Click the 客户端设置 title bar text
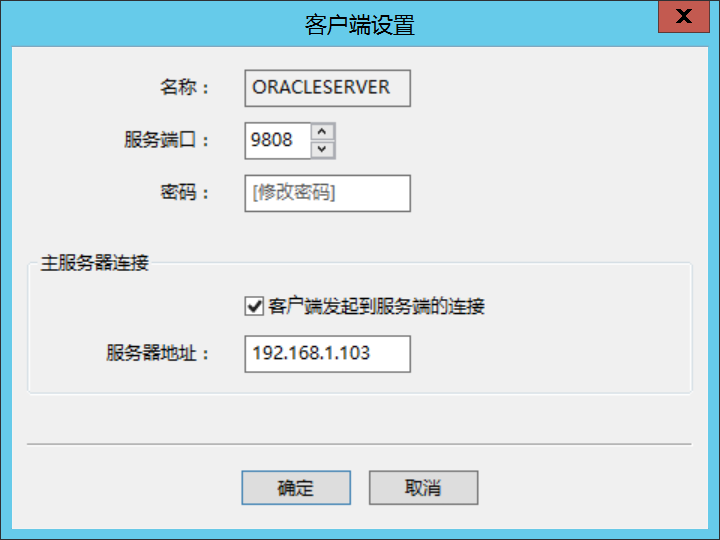The width and height of the screenshot is (720, 540). (x=359, y=24)
